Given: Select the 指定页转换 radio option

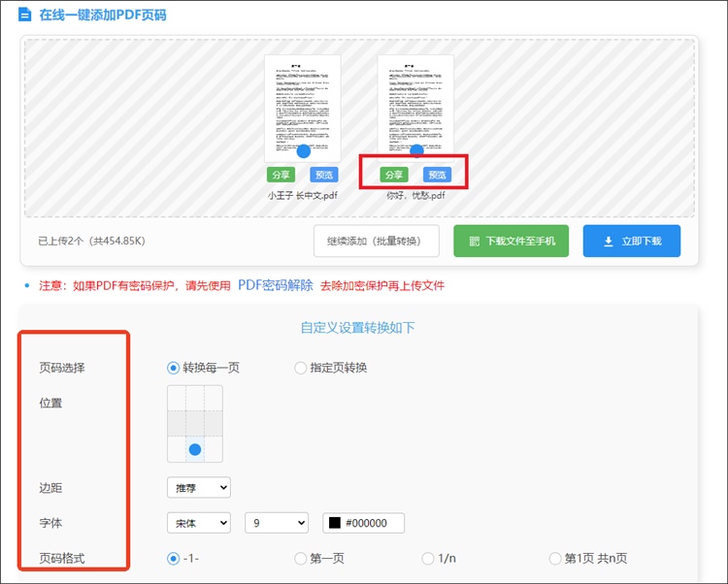Looking at the screenshot, I should tap(300, 368).
